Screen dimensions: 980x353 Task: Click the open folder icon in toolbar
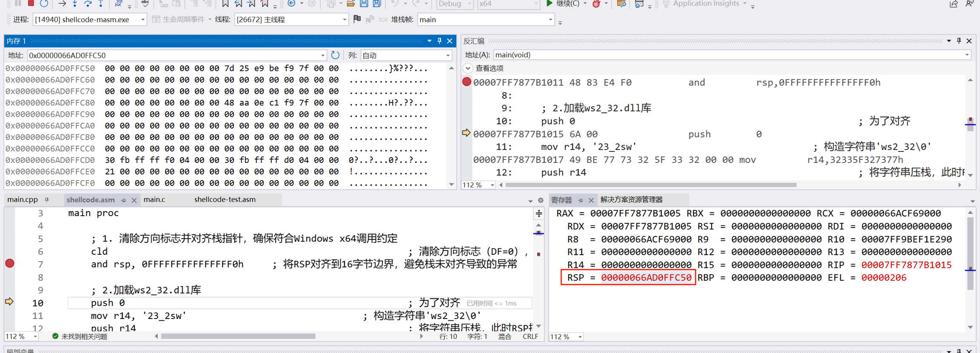350,3
